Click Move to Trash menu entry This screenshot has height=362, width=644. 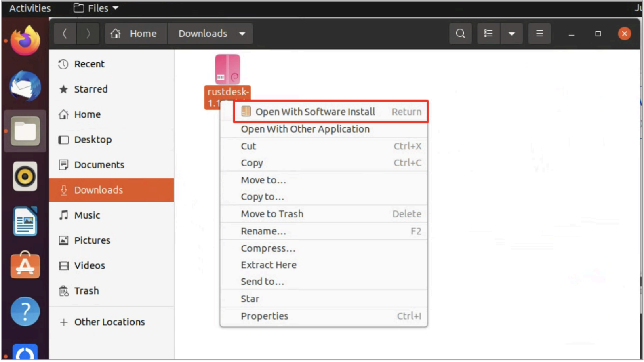click(x=272, y=214)
